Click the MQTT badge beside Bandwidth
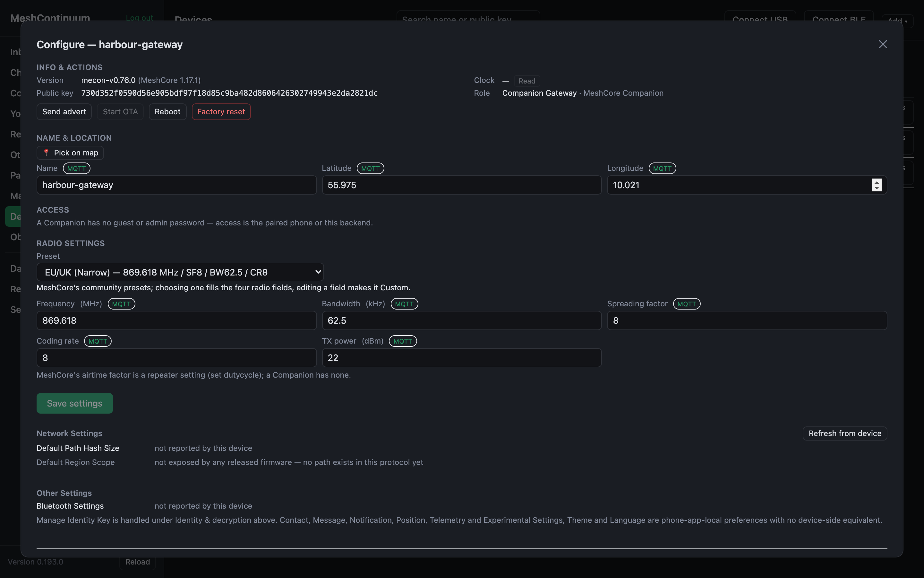Image resolution: width=924 pixels, height=578 pixels. [x=404, y=304]
